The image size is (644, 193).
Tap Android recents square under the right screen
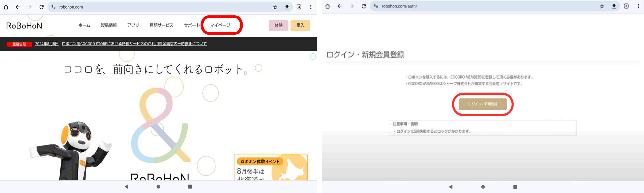click(515, 187)
